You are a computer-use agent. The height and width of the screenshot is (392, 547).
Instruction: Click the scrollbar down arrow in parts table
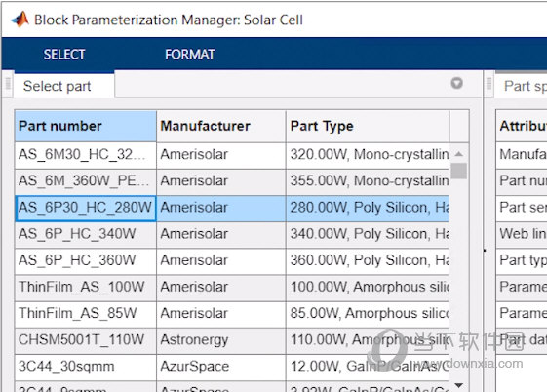coord(459,385)
